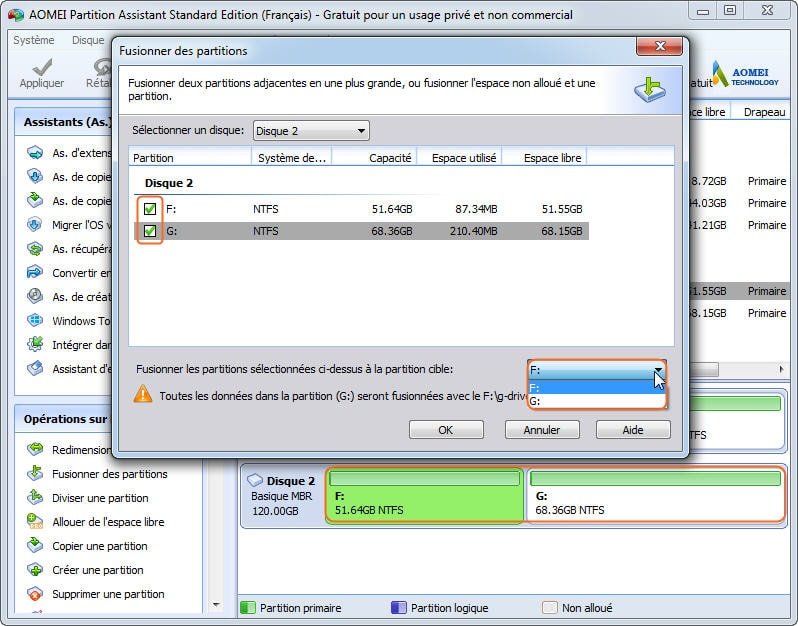
Task: Click the Disque 2 group heading
Action: [x=168, y=183]
